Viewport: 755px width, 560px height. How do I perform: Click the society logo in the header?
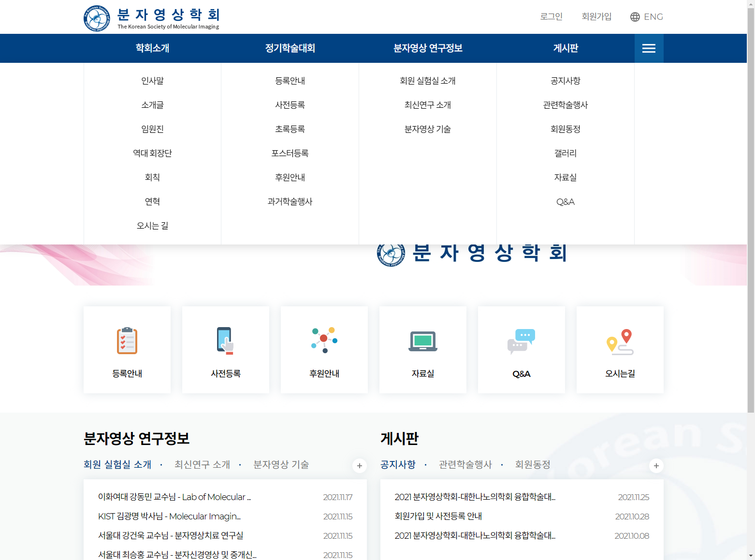pyautogui.click(x=151, y=18)
